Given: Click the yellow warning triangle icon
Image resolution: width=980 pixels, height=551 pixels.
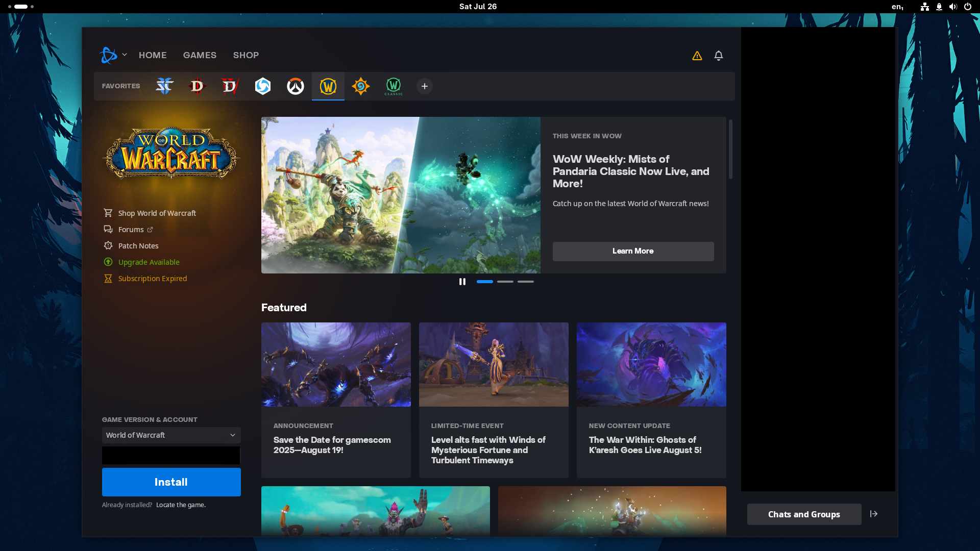Looking at the screenshot, I should (x=697, y=56).
